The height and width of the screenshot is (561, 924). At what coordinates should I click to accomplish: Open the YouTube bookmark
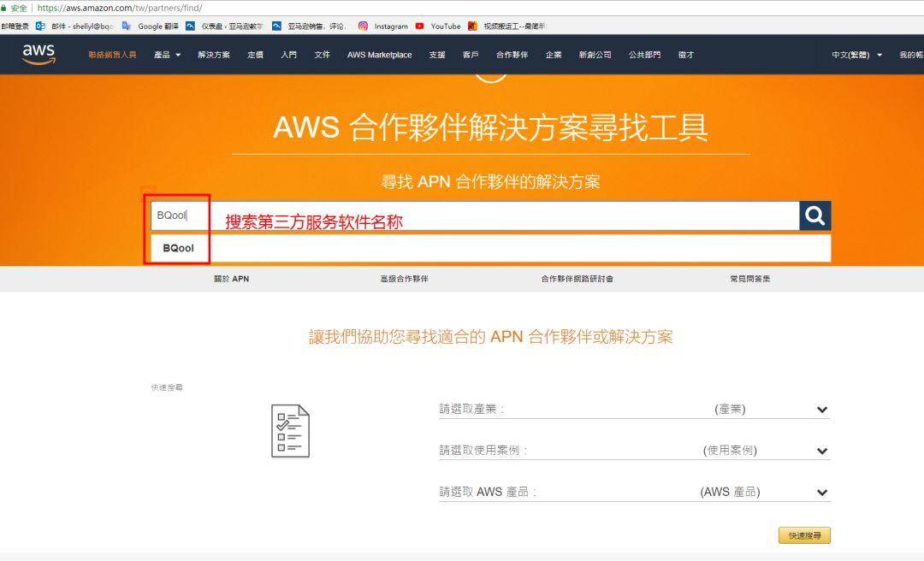[438, 26]
